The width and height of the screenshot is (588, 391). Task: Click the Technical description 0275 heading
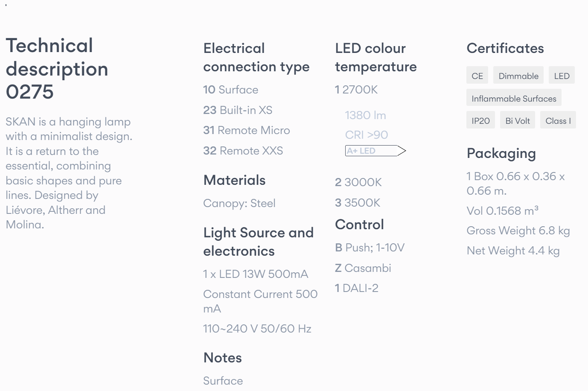(57, 69)
